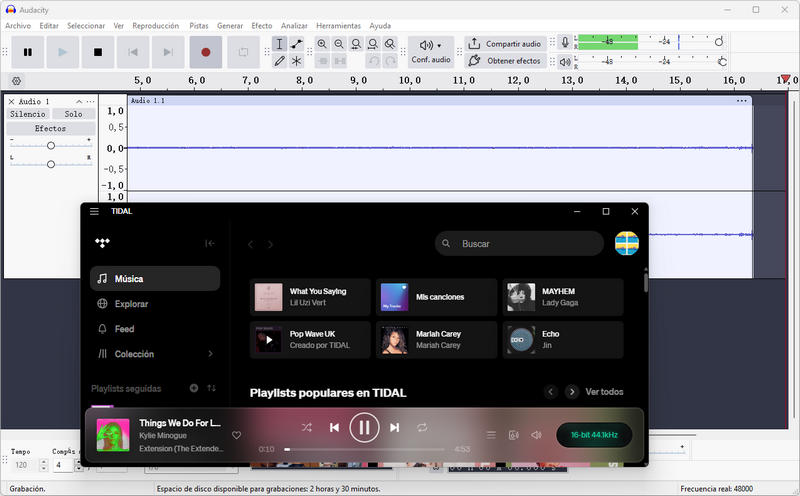Screen dimensions: 800x496
Task: Open the Analizar menu
Action: 294,26
